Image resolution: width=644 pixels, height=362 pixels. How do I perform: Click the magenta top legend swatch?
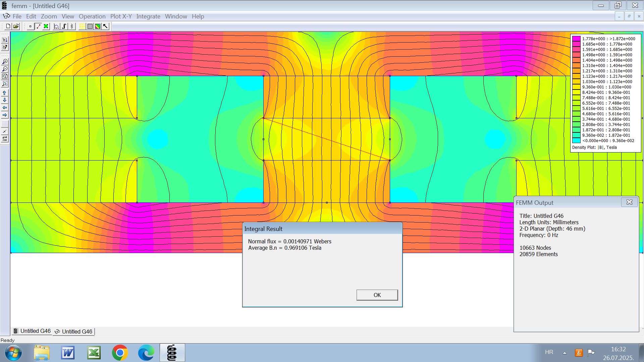coord(576,39)
